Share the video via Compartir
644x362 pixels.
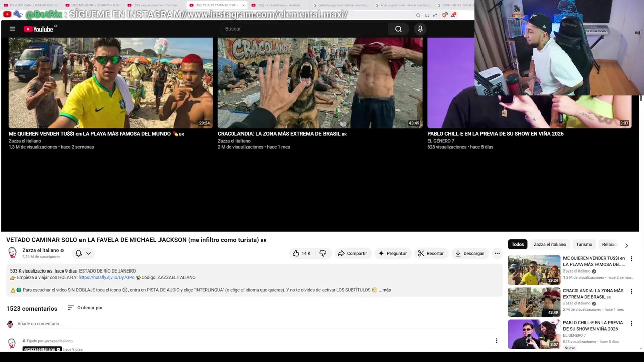pos(352,254)
